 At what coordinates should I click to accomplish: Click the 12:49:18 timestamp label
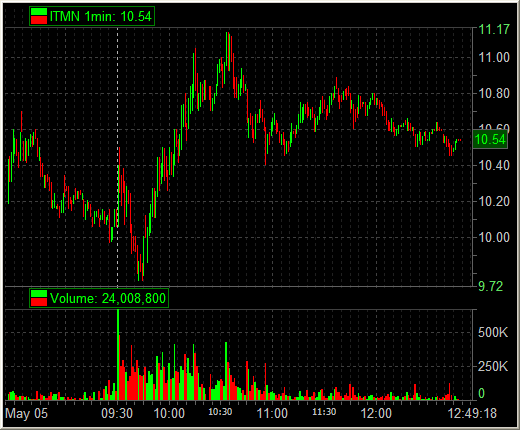pos(472,414)
